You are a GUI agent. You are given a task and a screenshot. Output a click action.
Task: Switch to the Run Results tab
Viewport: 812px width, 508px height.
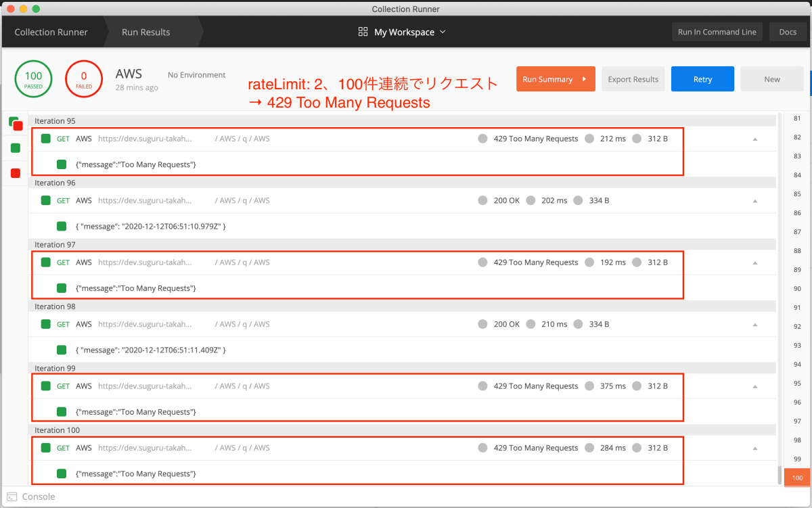[146, 32]
